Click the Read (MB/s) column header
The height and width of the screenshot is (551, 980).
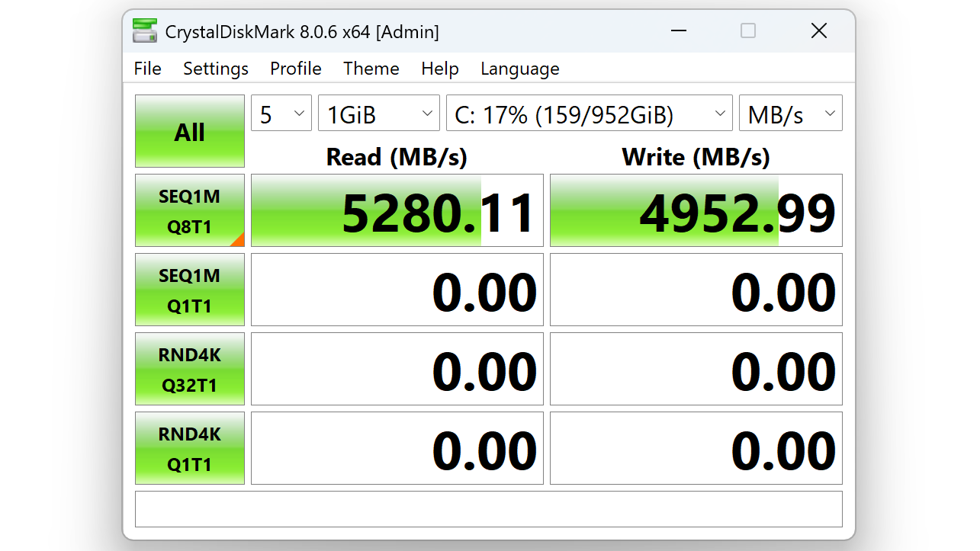(x=397, y=157)
